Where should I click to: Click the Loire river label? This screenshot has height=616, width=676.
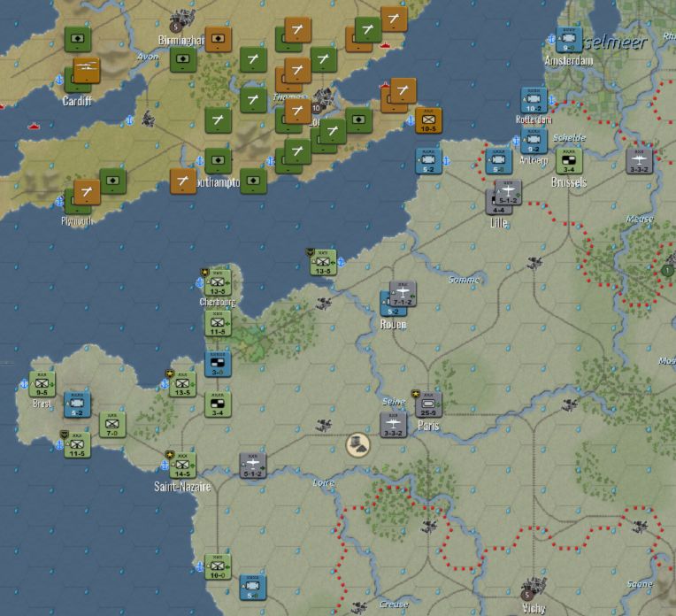point(323,482)
